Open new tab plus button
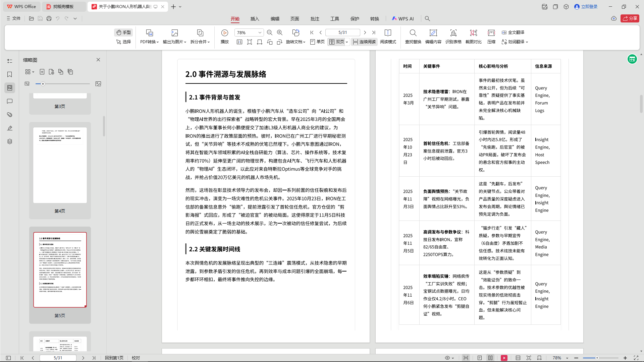This screenshot has height=362, width=644. click(173, 7)
